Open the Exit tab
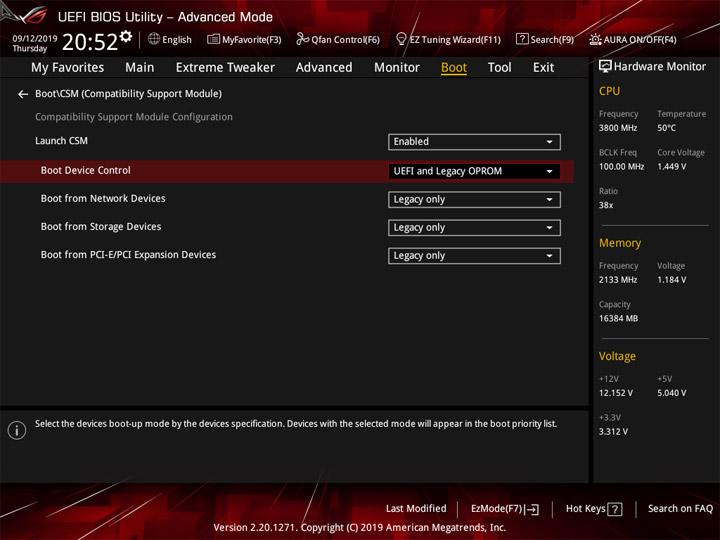This screenshot has width=720, height=540. click(543, 68)
